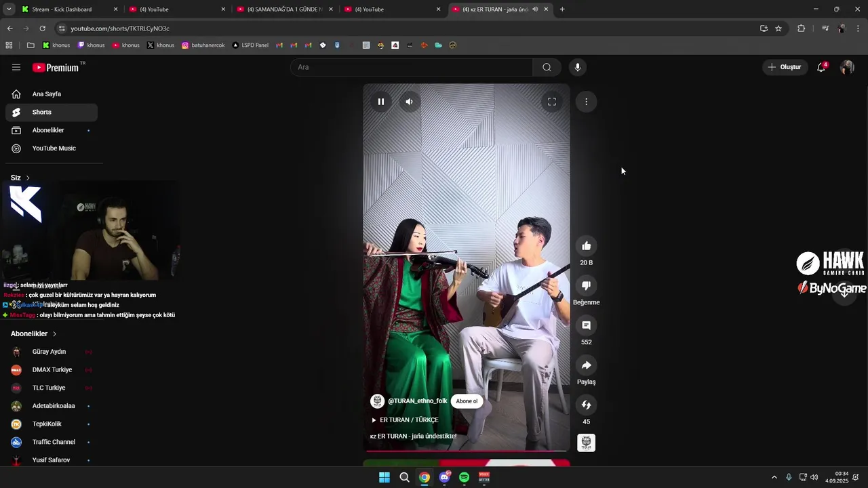Expand the Abonelikler section heading
The height and width of the screenshot is (488, 868).
34,333
